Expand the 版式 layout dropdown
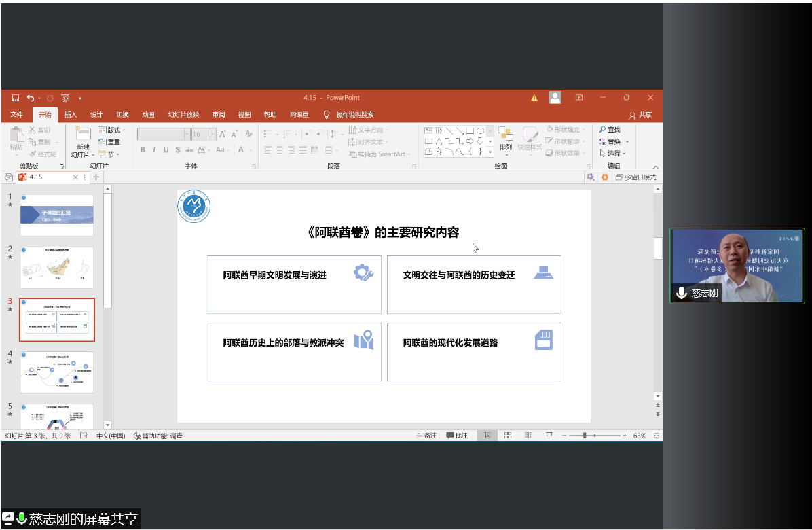Screen dimensions: 812x530 (x=112, y=130)
